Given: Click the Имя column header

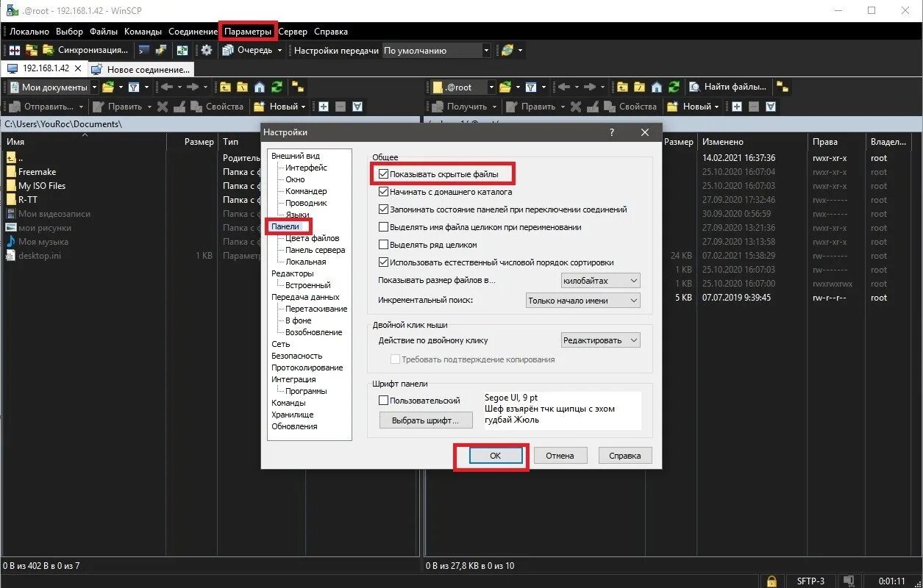Looking at the screenshot, I should (x=84, y=141).
